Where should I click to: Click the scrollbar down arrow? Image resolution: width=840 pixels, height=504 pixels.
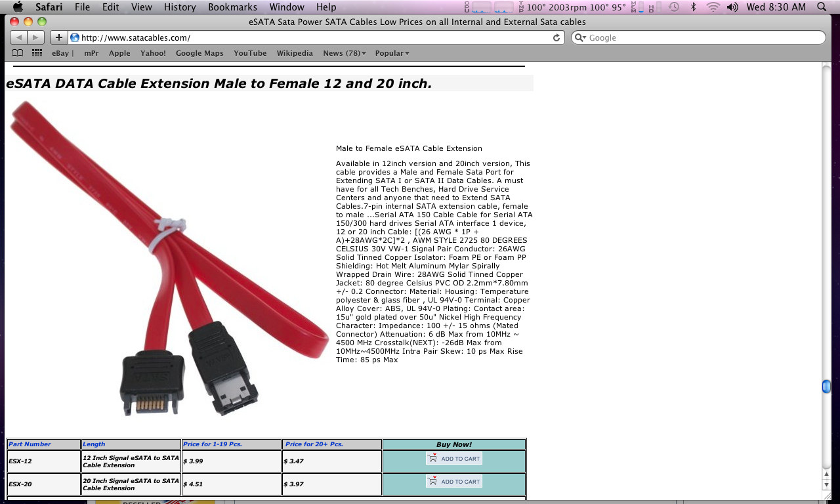pos(826,485)
